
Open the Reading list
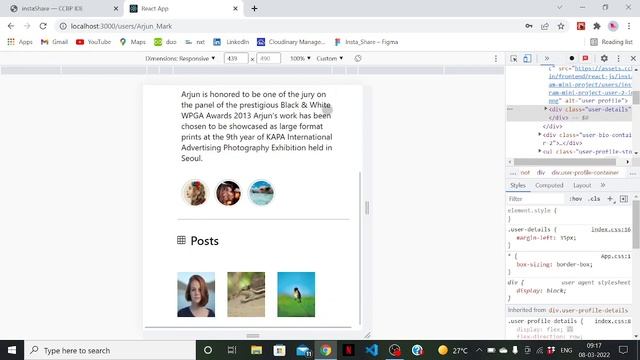(x=611, y=42)
